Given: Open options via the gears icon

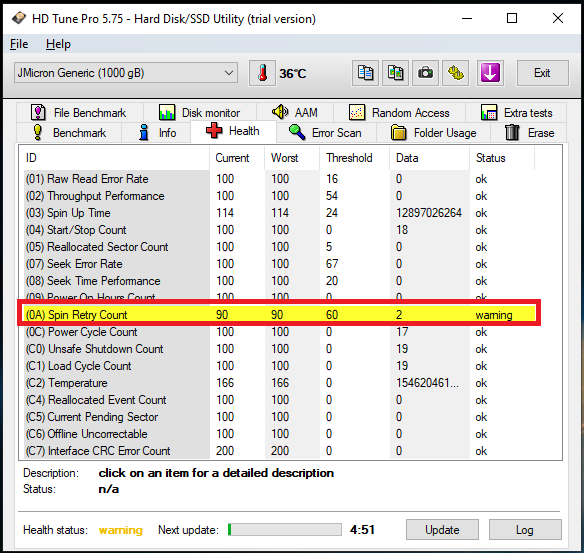Looking at the screenshot, I should pyautogui.click(x=456, y=73).
